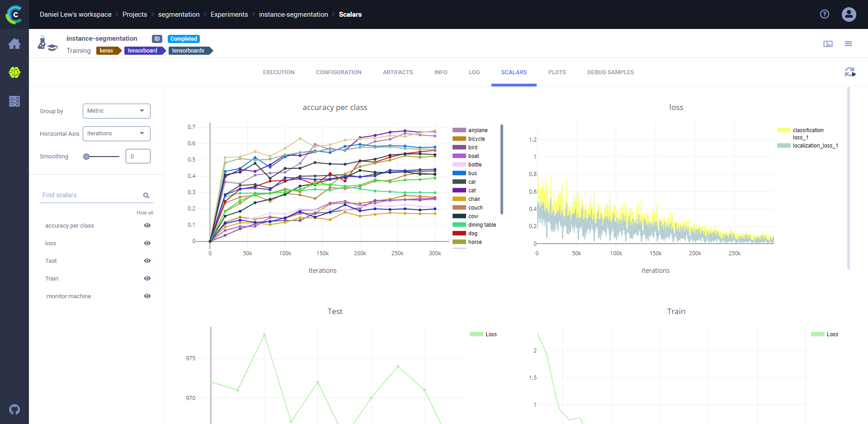The width and height of the screenshot is (868, 424).
Task: Toggle visibility of the loss scalar
Action: tap(147, 243)
